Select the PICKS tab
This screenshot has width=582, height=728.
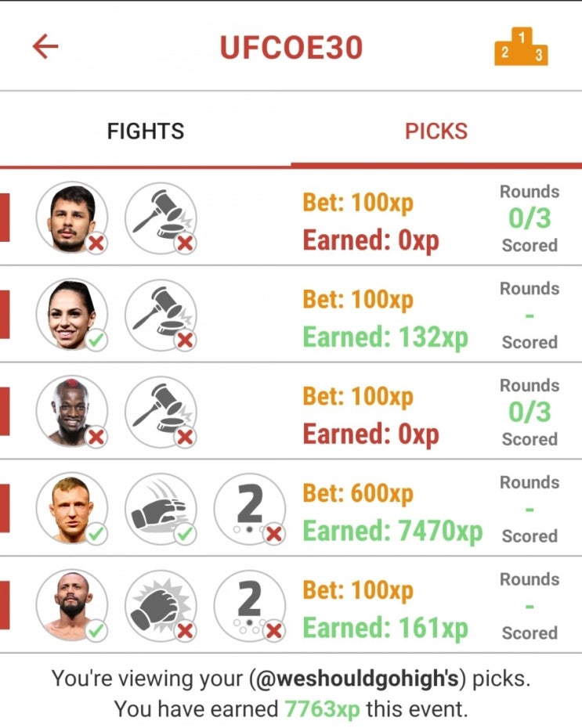pyautogui.click(x=436, y=131)
